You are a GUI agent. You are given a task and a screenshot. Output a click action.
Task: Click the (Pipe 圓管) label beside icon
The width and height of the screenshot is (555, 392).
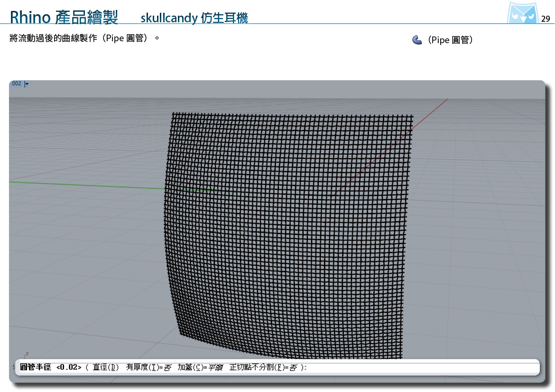tap(450, 40)
